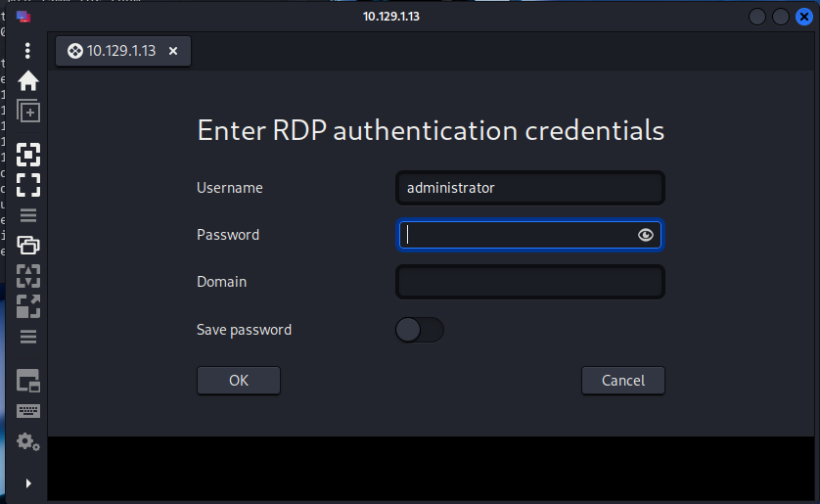Click the Domain input field

coord(530,282)
